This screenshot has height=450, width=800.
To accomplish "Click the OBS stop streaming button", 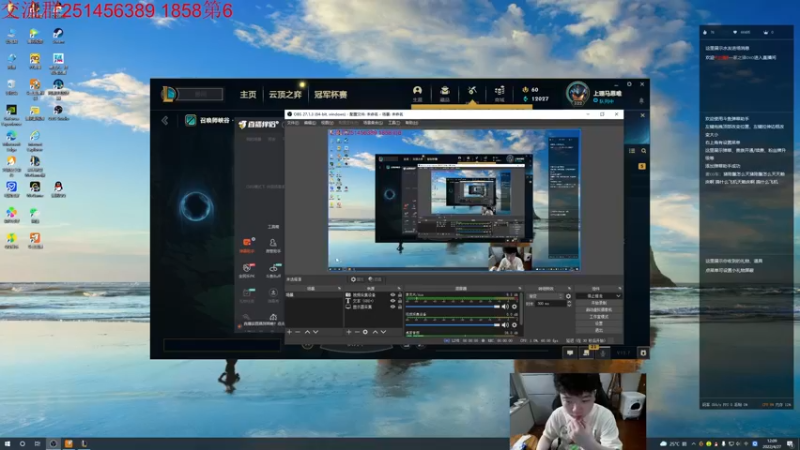I will pos(595,296).
